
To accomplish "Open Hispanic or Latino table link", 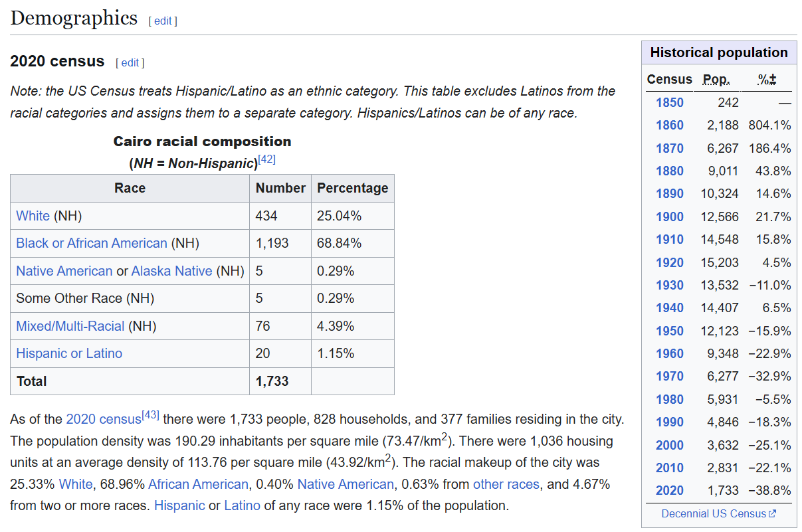I will [x=69, y=353].
